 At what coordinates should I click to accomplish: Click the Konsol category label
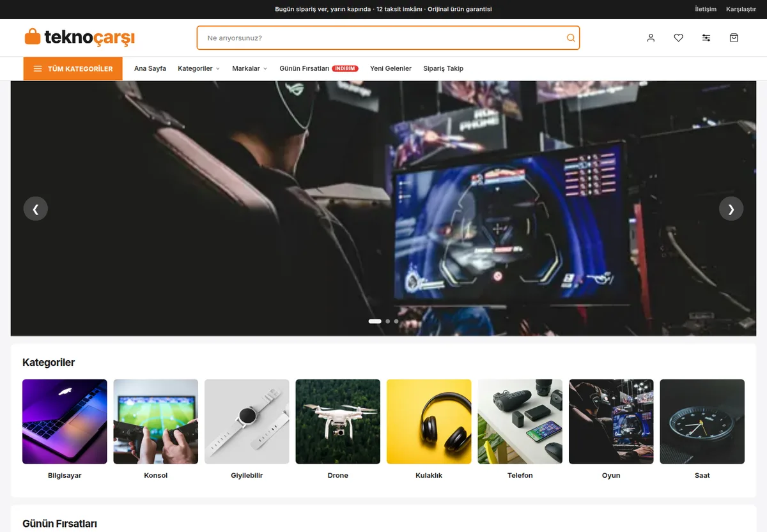[156, 475]
